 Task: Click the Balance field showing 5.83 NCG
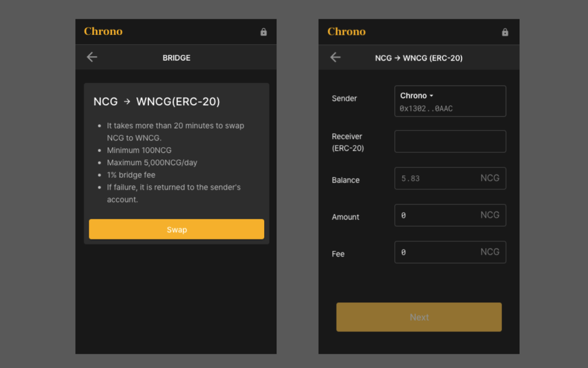(x=450, y=178)
